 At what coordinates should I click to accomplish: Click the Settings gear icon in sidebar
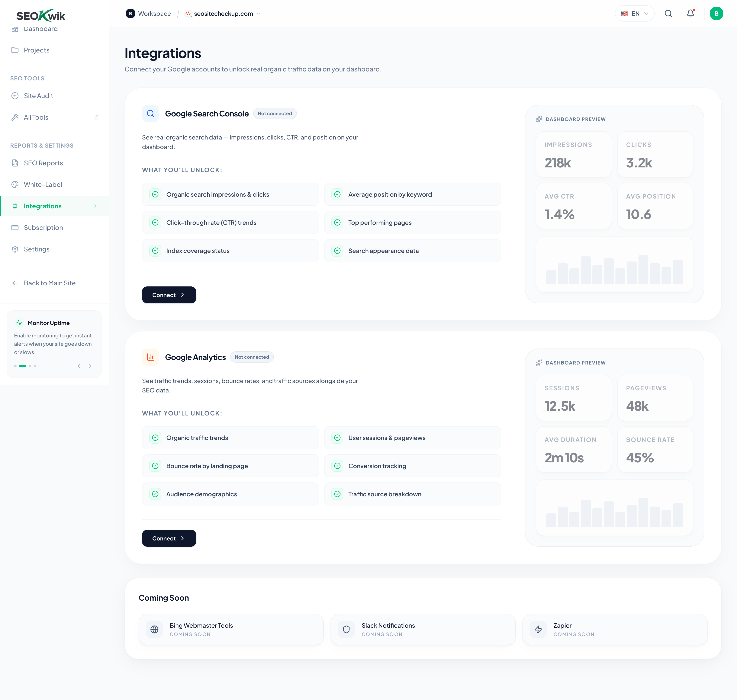coord(15,249)
